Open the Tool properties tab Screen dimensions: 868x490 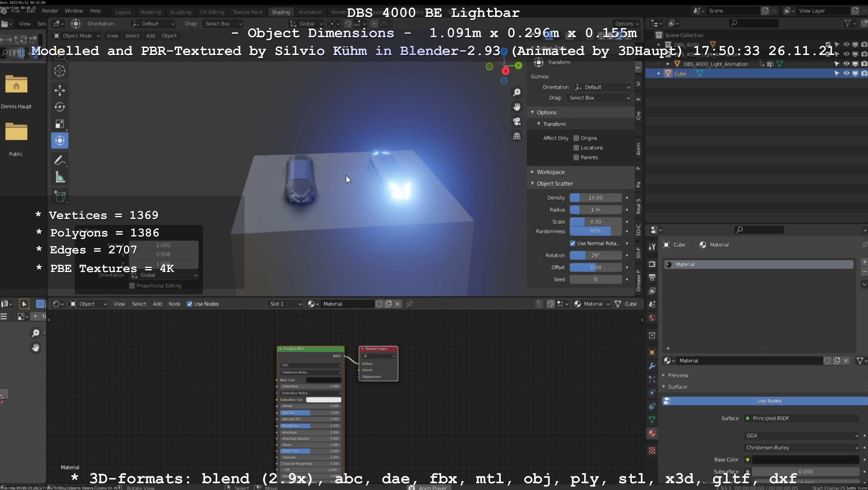coord(652,247)
